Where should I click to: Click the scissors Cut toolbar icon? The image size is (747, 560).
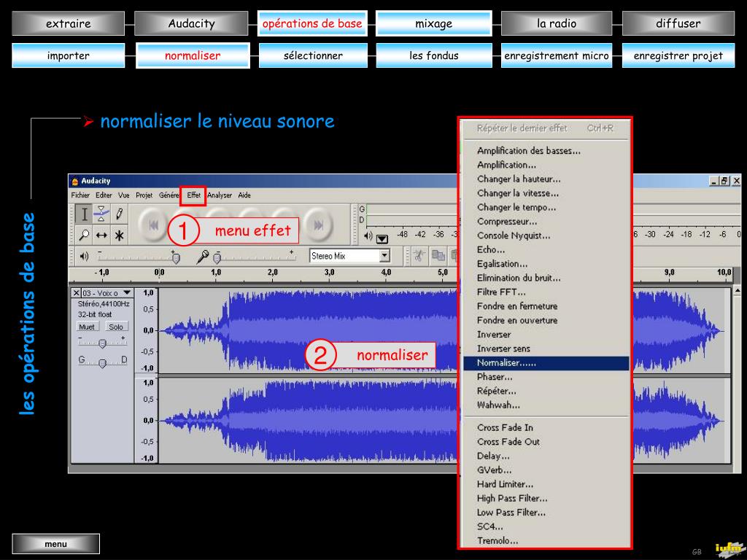pos(419,256)
